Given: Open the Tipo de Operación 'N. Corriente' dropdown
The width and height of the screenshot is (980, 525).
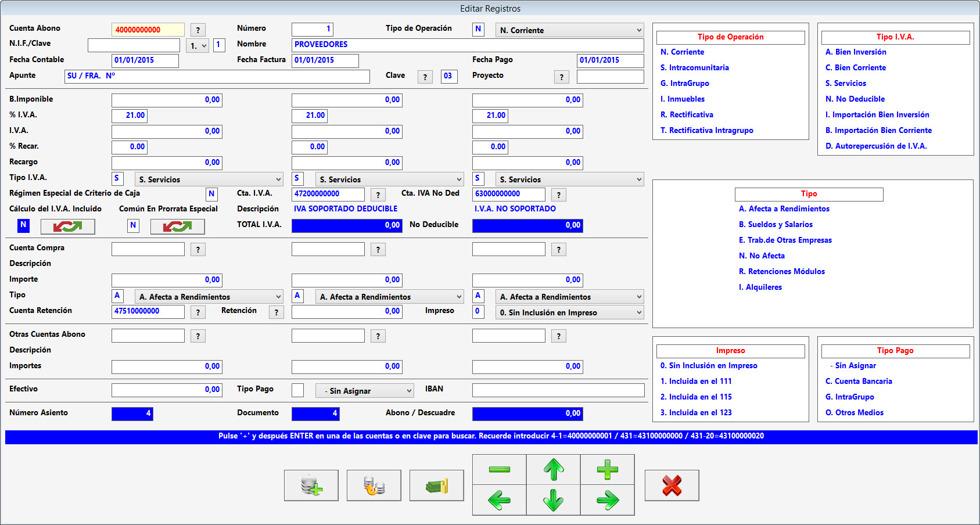Looking at the screenshot, I should 569,30.
